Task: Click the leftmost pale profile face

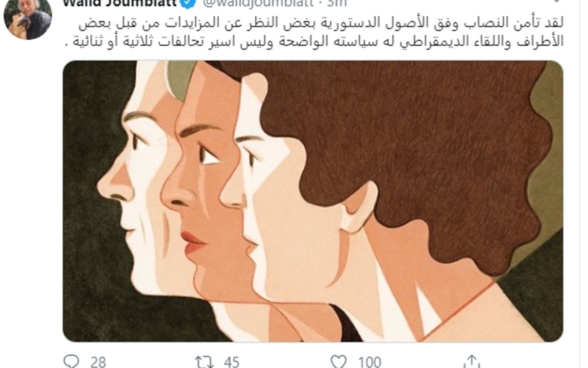Action: click(135, 186)
